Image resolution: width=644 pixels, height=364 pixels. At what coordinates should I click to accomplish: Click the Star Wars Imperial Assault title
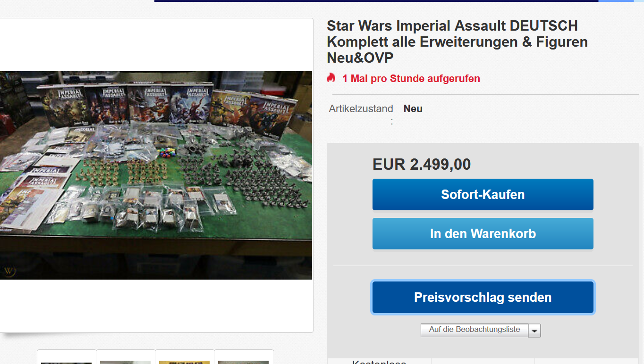click(x=457, y=41)
